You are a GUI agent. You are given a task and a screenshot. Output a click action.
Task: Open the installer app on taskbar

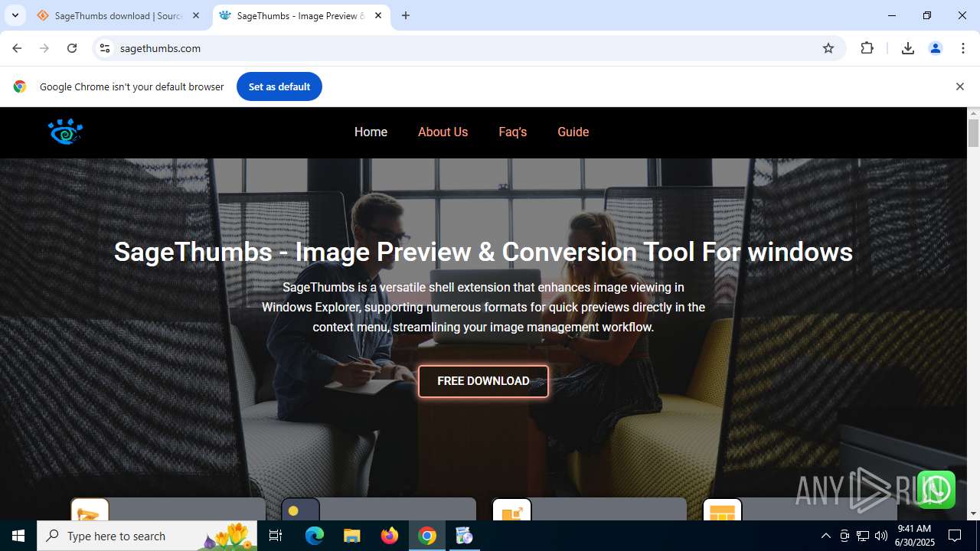click(x=464, y=536)
